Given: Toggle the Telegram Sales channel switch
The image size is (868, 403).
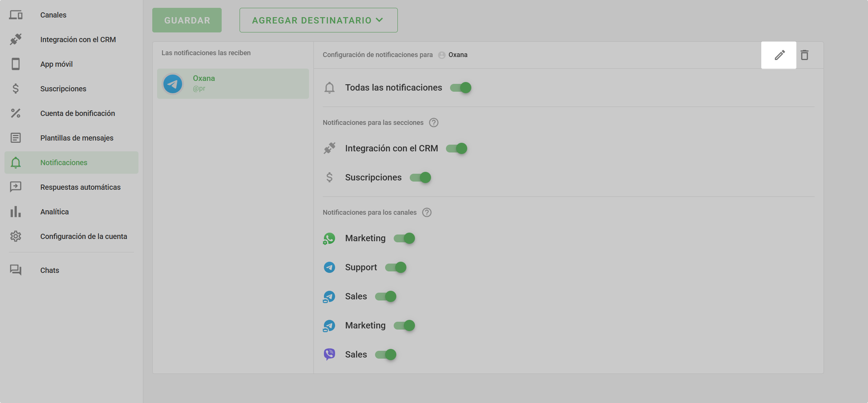Looking at the screenshot, I should tap(386, 296).
